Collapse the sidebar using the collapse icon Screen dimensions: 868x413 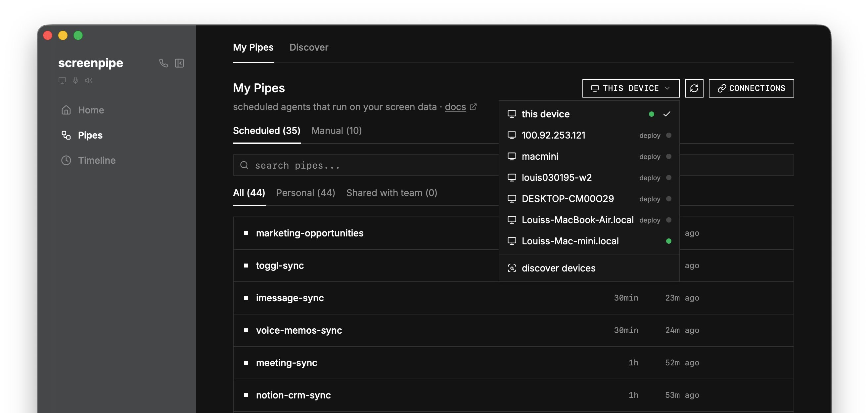click(180, 63)
